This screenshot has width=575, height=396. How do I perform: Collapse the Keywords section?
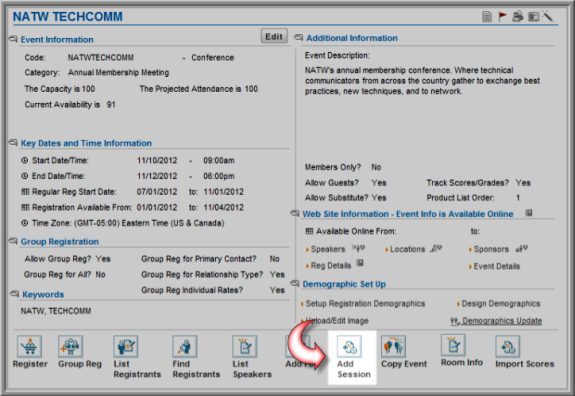point(15,294)
